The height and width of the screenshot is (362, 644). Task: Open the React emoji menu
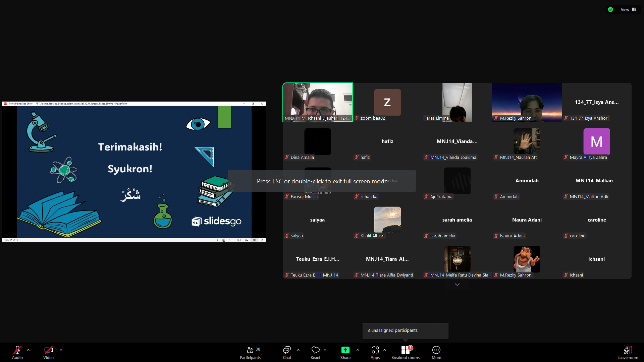pyautogui.click(x=315, y=352)
